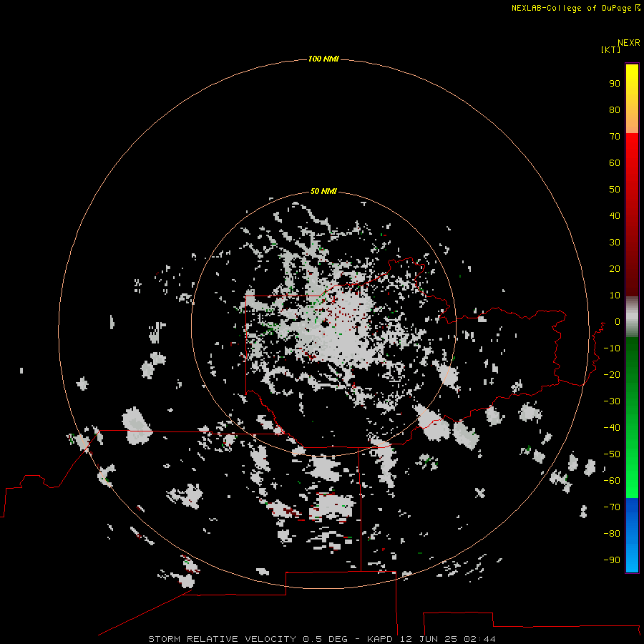This screenshot has height=644, width=644.
Task: Click the 80 value on velocity scale
Action: tap(615, 109)
